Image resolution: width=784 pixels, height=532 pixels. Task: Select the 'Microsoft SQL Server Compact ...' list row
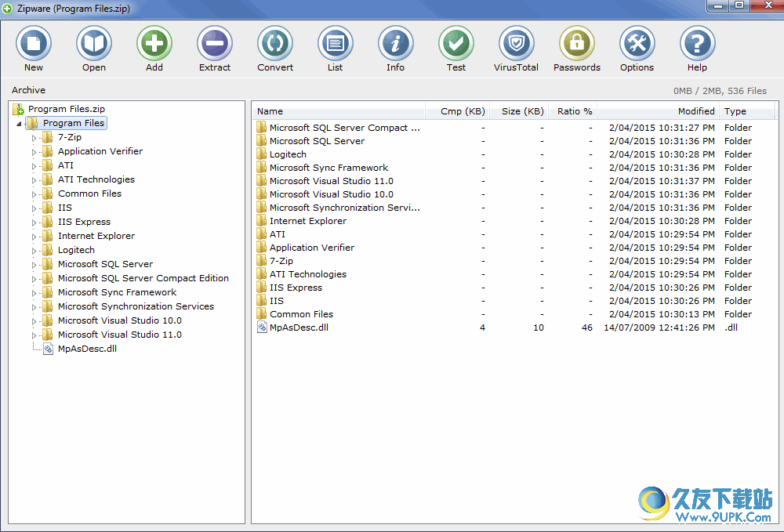[514, 128]
